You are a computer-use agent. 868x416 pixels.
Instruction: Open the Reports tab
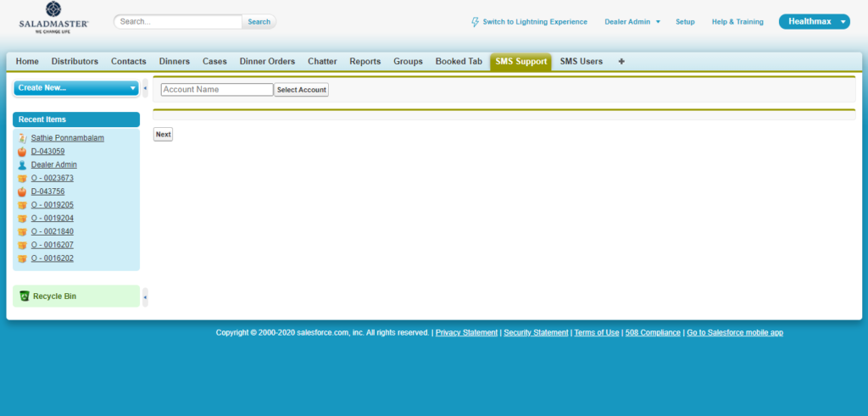coord(365,61)
